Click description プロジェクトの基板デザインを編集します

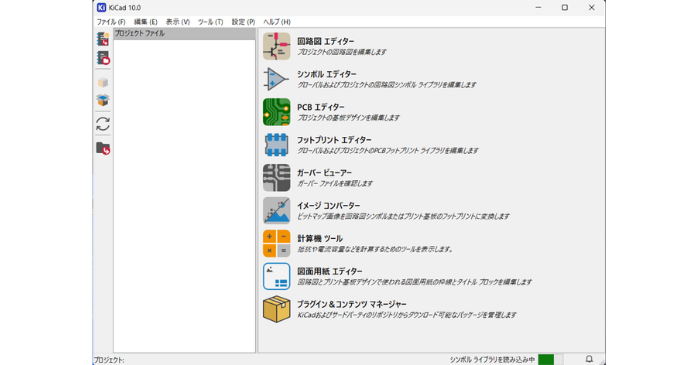(349, 118)
